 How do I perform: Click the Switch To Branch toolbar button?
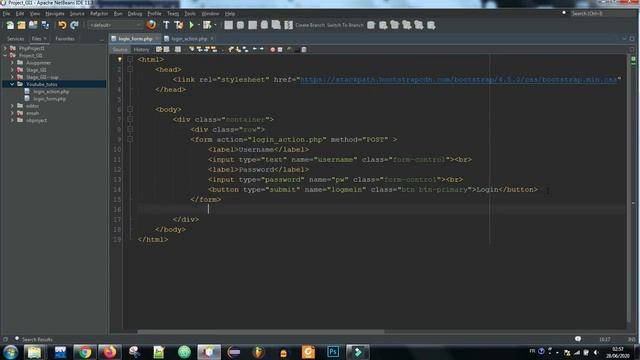(345, 25)
